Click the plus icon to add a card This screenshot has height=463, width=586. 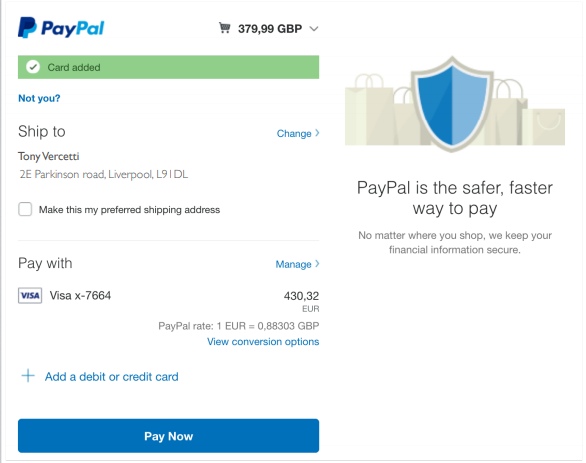click(28, 376)
